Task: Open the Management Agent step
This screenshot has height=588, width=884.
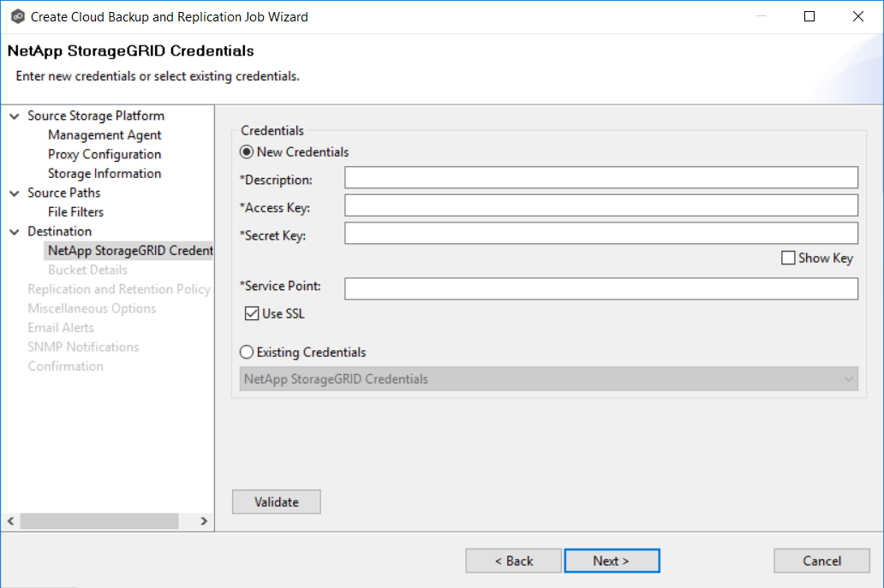Action: coord(105,135)
